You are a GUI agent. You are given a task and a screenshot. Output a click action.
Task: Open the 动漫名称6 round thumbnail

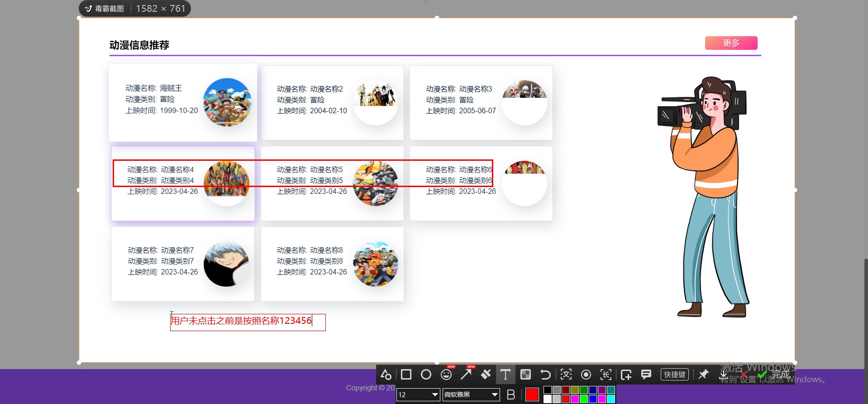coord(525,183)
